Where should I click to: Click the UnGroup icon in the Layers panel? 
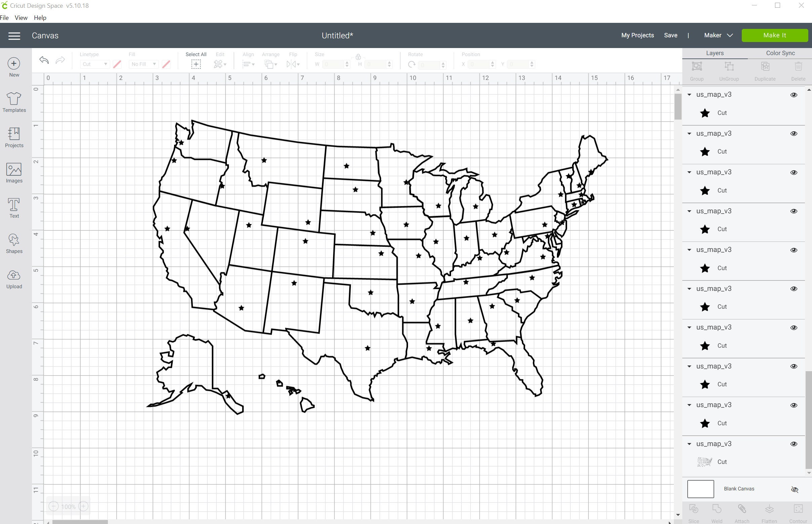pos(729,70)
